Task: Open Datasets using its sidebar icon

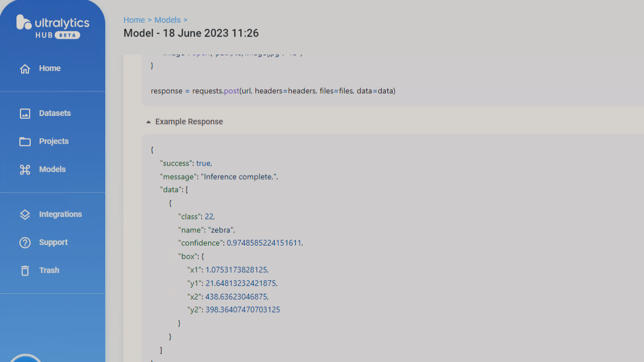Action: (x=25, y=113)
